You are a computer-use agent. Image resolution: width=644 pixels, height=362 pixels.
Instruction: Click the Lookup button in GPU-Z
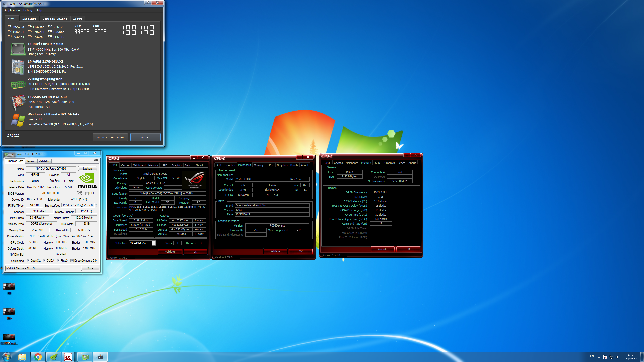coord(87,168)
